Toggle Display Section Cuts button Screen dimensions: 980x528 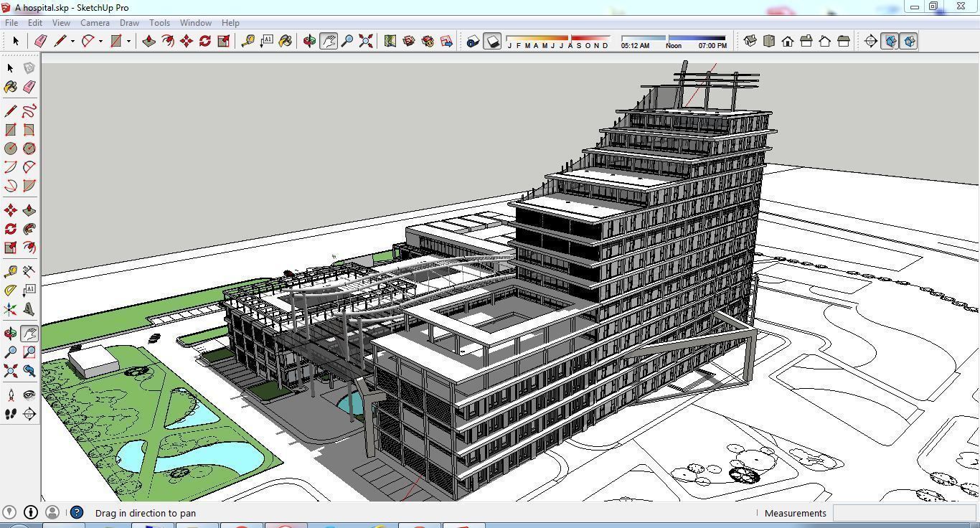[x=908, y=42]
